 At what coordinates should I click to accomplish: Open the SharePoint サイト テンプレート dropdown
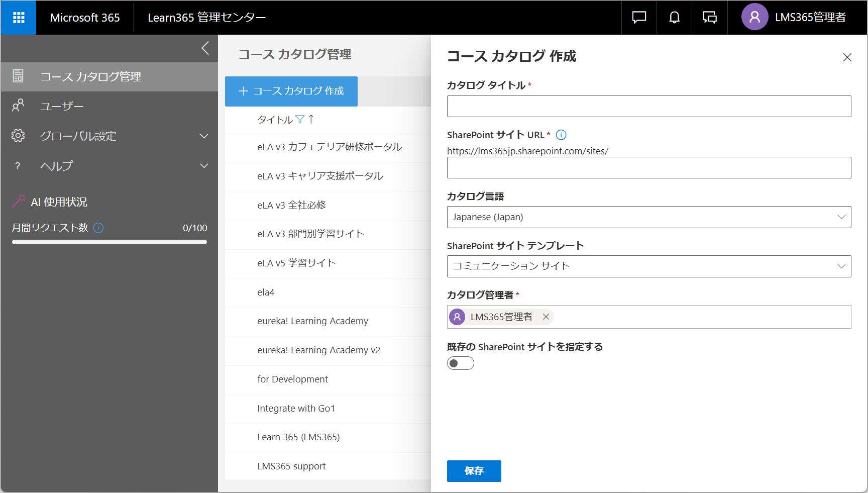point(649,266)
